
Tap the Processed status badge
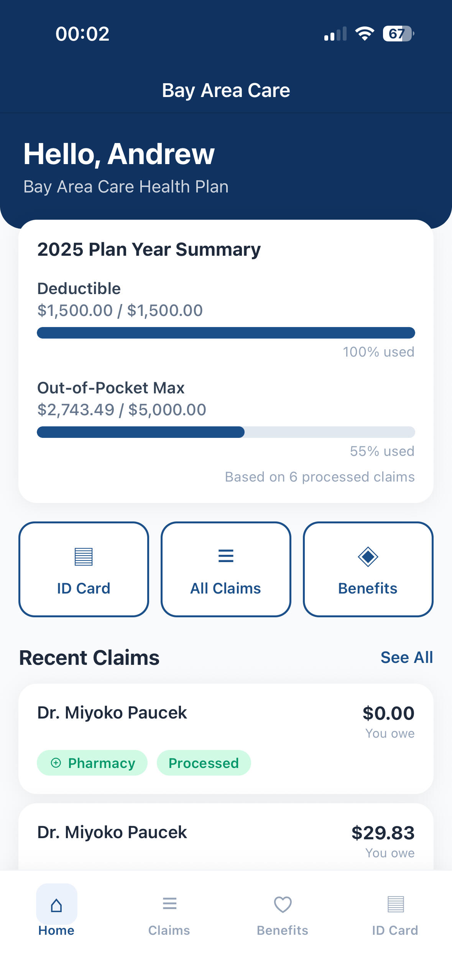(204, 763)
